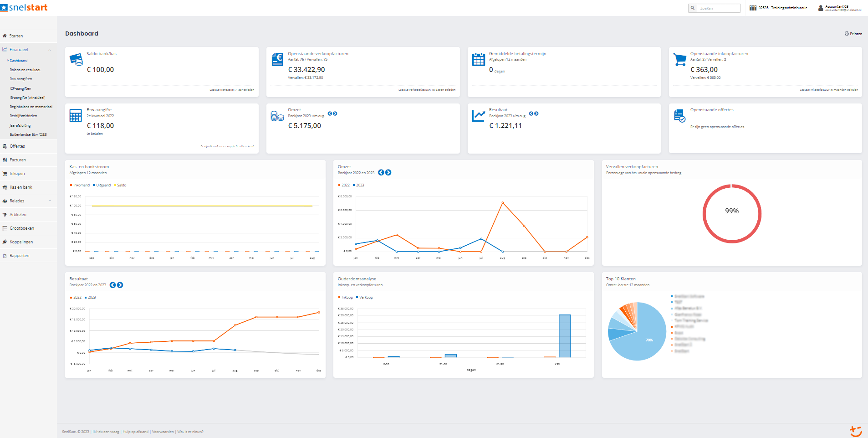Toggle Inkoop series in Ouderdomsanalyse legend
Image resolution: width=868 pixels, height=438 pixels.
click(346, 297)
